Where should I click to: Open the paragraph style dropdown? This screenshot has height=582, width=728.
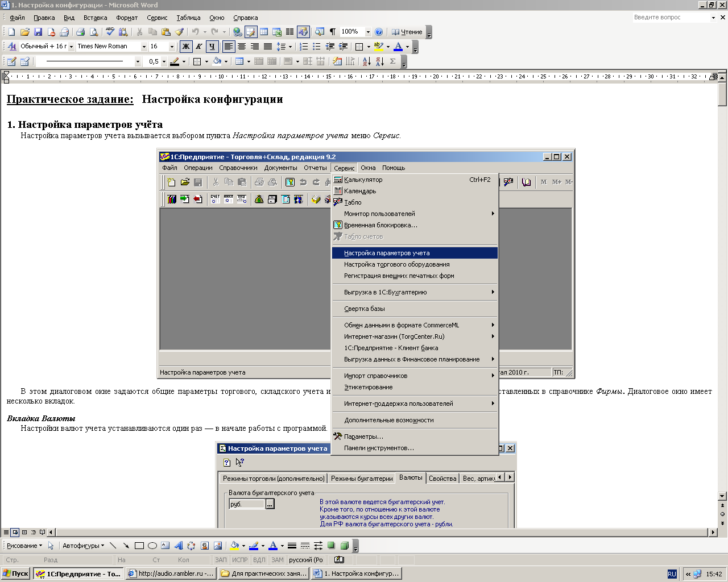71,47
